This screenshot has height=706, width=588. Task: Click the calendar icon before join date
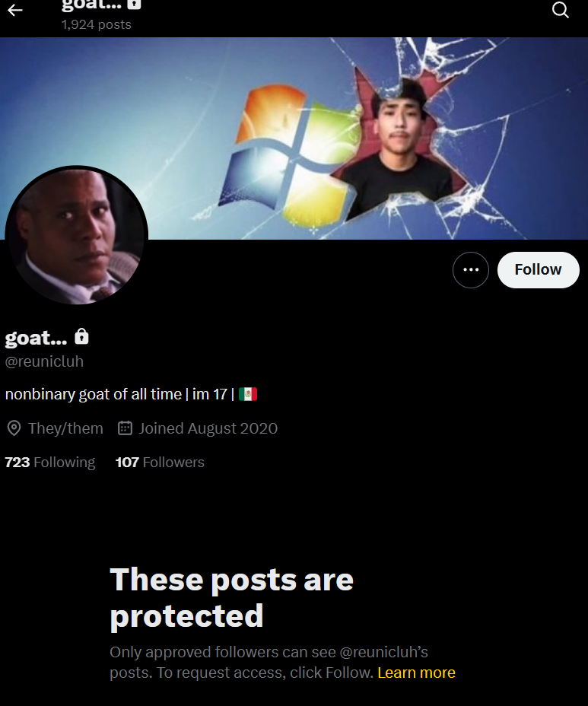(125, 428)
